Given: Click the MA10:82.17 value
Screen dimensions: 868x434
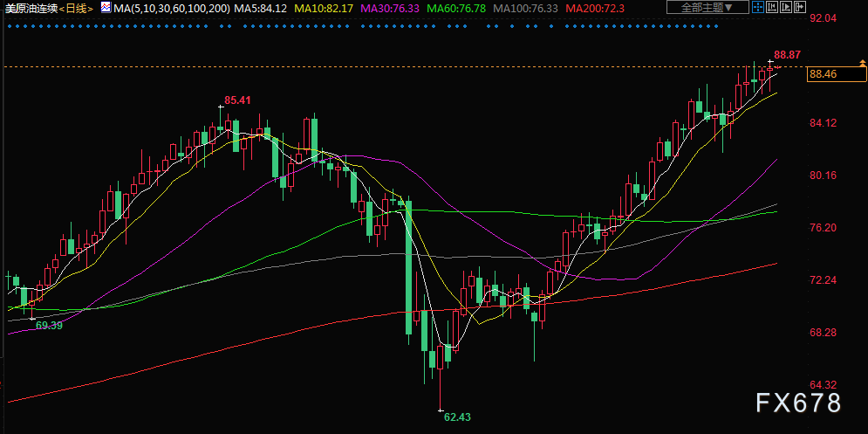Looking at the screenshot, I should pyautogui.click(x=325, y=9).
